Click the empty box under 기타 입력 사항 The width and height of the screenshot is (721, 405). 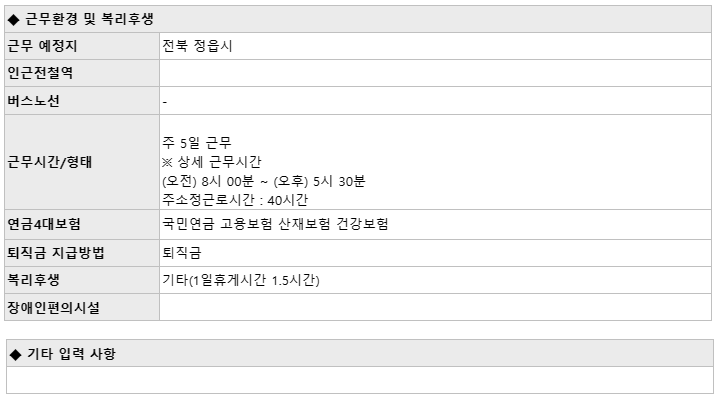click(x=360, y=380)
